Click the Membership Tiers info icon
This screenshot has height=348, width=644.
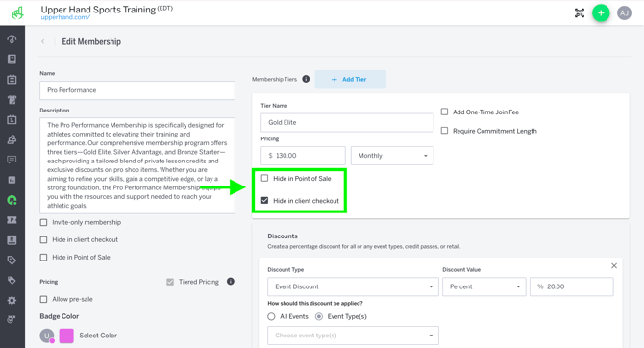pos(306,79)
